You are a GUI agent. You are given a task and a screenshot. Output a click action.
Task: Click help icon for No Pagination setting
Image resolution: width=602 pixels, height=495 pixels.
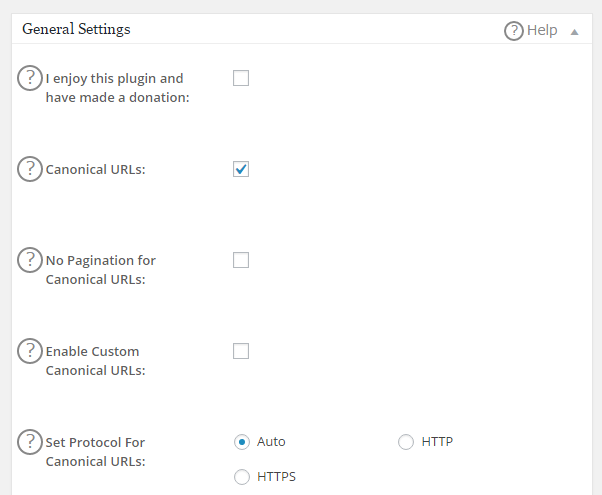coord(30,260)
